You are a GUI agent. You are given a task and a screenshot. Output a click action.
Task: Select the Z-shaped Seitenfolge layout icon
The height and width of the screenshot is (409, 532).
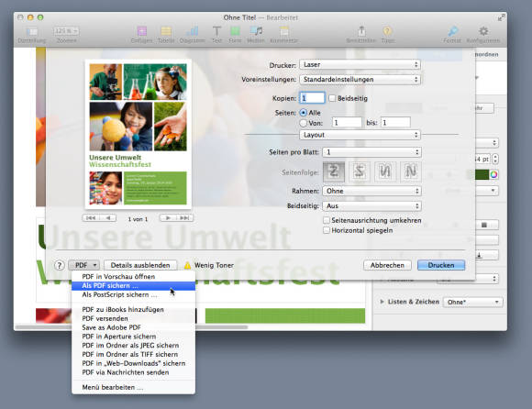pyautogui.click(x=334, y=171)
